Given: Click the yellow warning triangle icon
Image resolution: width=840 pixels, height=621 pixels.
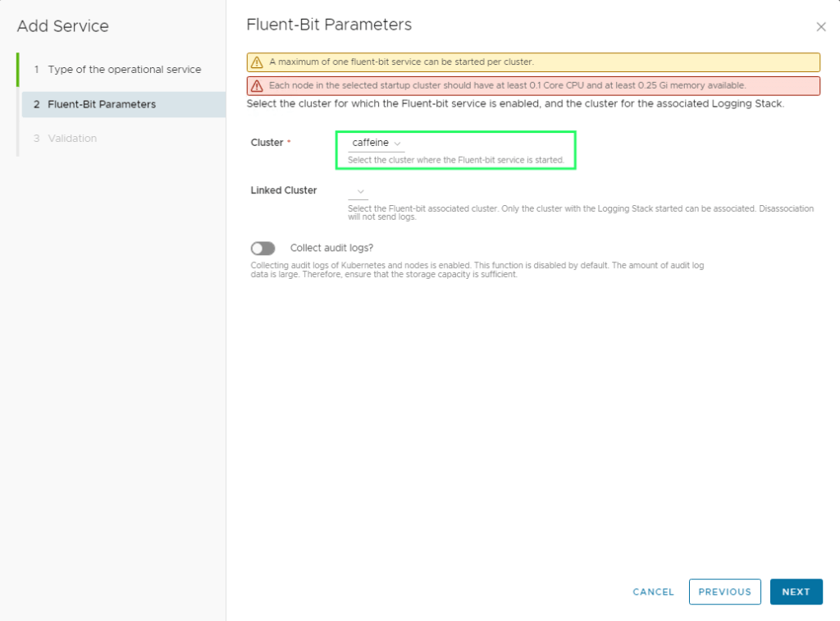Looking at the screenshot, I should 257,62.
